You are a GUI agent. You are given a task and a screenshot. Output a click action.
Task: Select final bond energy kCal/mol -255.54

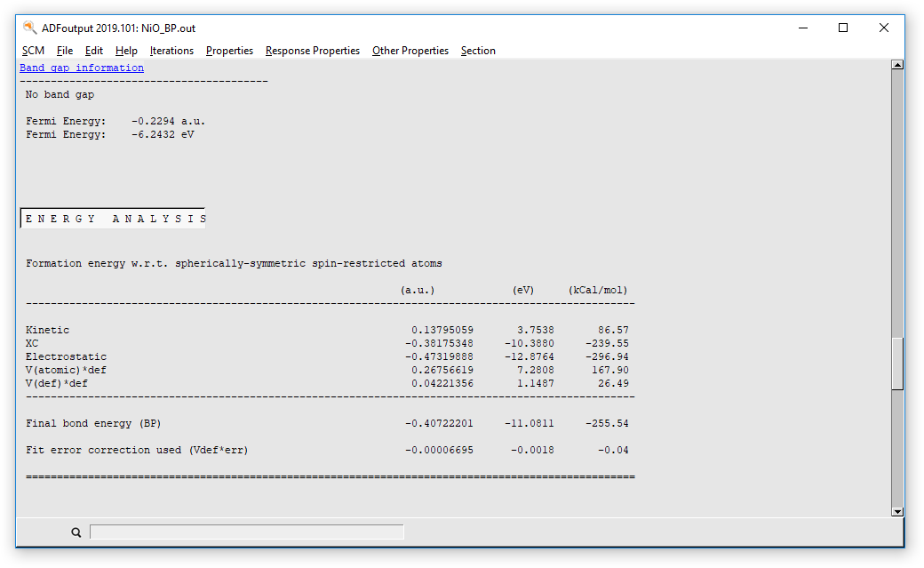click(x=607, y=423)
